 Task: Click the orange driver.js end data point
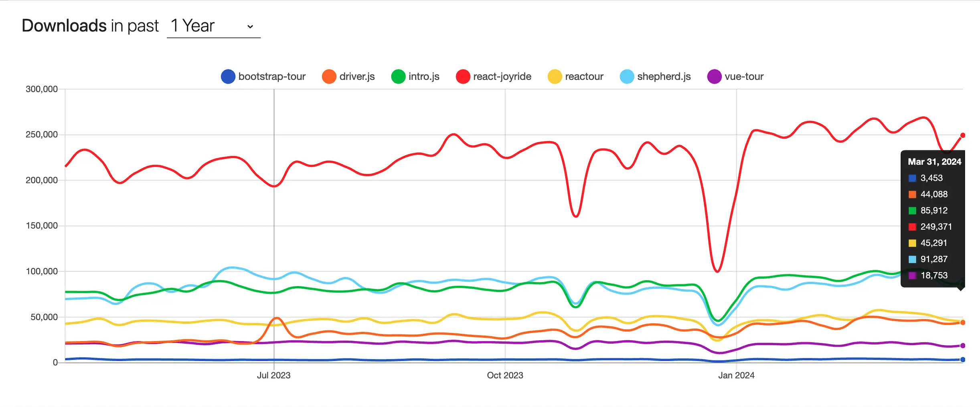coord(962,323)
